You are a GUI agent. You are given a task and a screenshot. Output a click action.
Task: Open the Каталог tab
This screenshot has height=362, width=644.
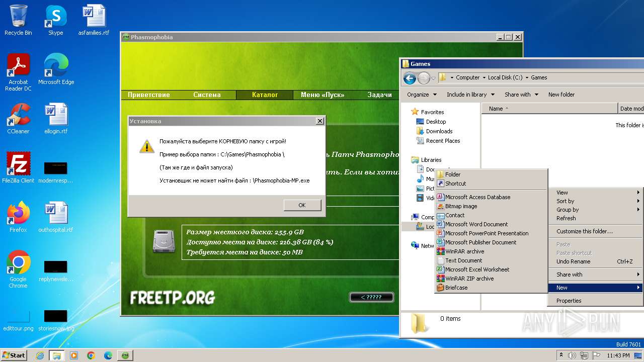[x=265, y=95]
